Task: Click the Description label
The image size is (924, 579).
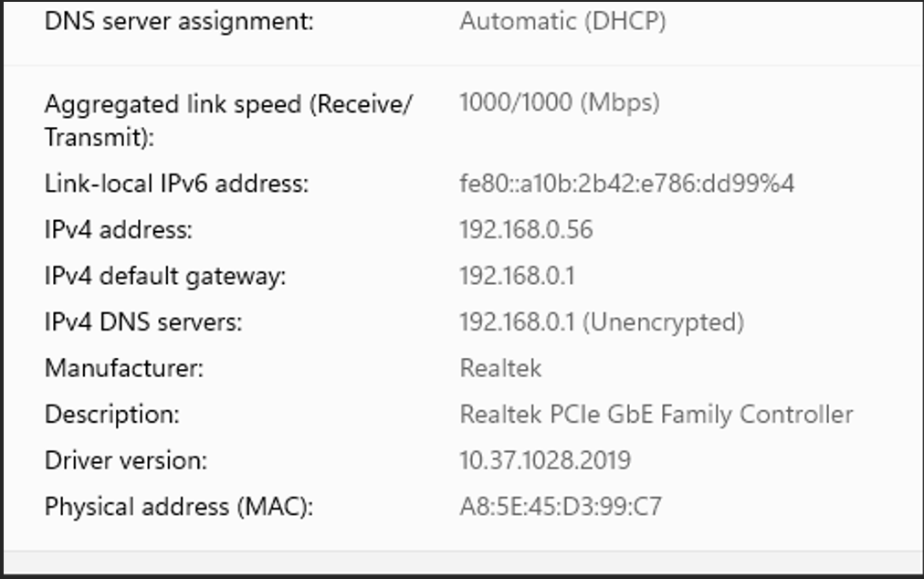Action: pos(112,415)
